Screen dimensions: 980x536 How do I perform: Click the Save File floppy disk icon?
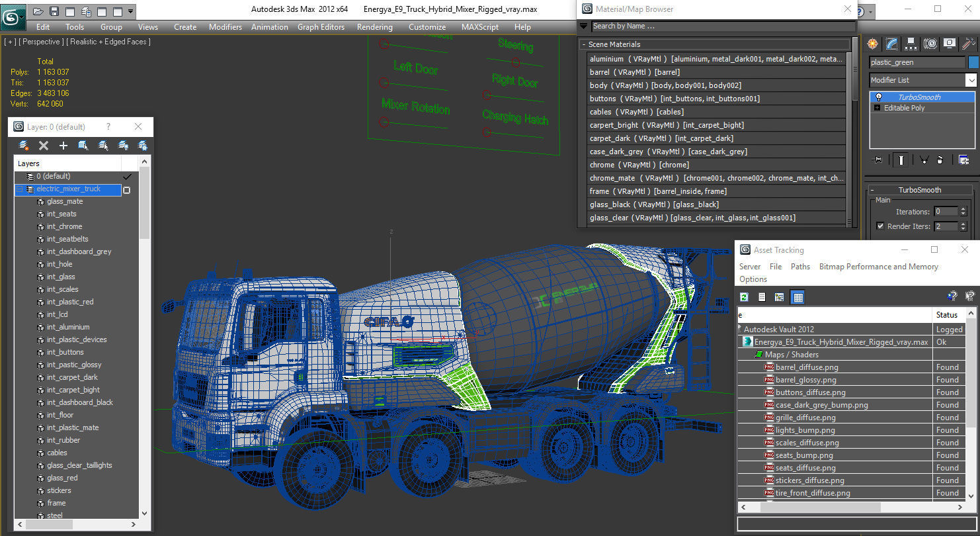coord(54,11)
